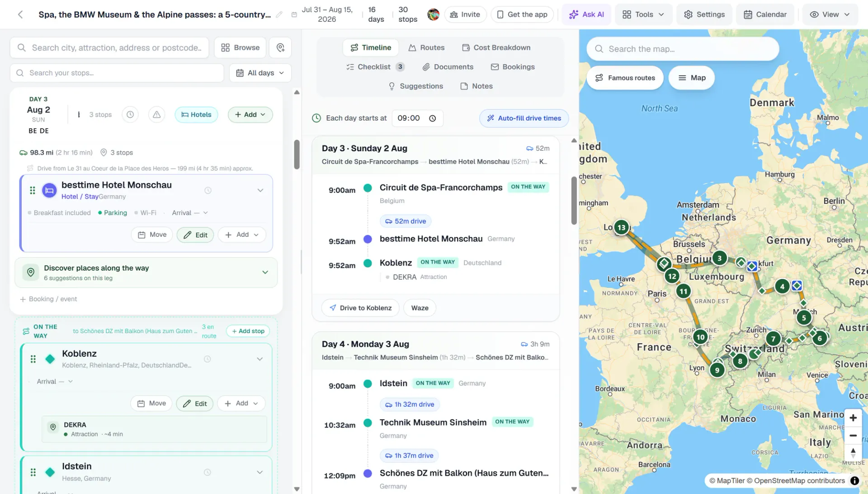
Task: Open Checklist tab
Action: (375, 67)
